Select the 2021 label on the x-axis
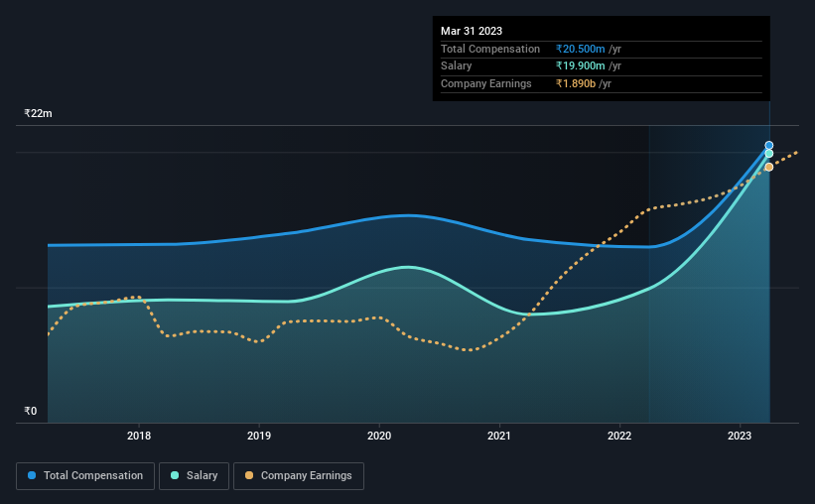 499,436
